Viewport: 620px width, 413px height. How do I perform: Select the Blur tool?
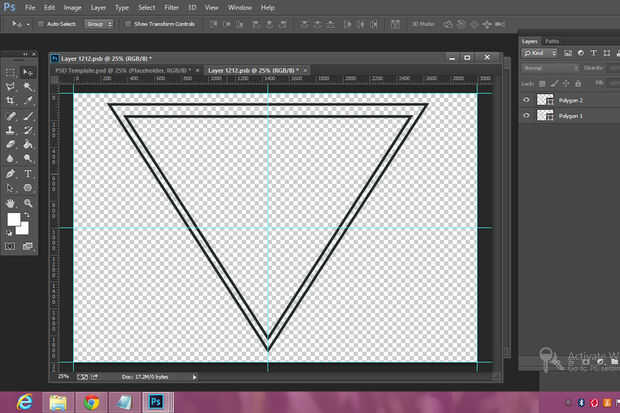point(10,158)
